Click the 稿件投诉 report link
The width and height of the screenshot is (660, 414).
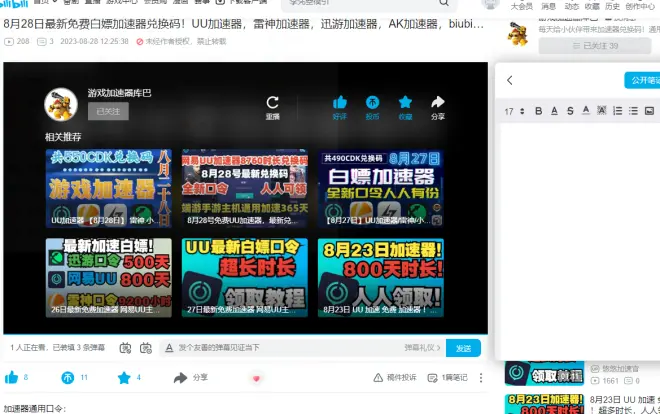[x=395, y=378]
